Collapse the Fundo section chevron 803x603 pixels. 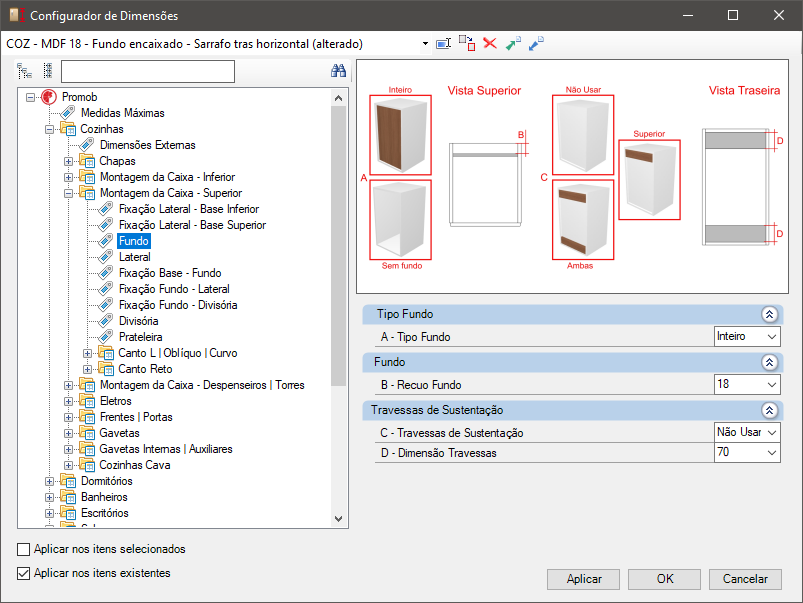point(769,362)
